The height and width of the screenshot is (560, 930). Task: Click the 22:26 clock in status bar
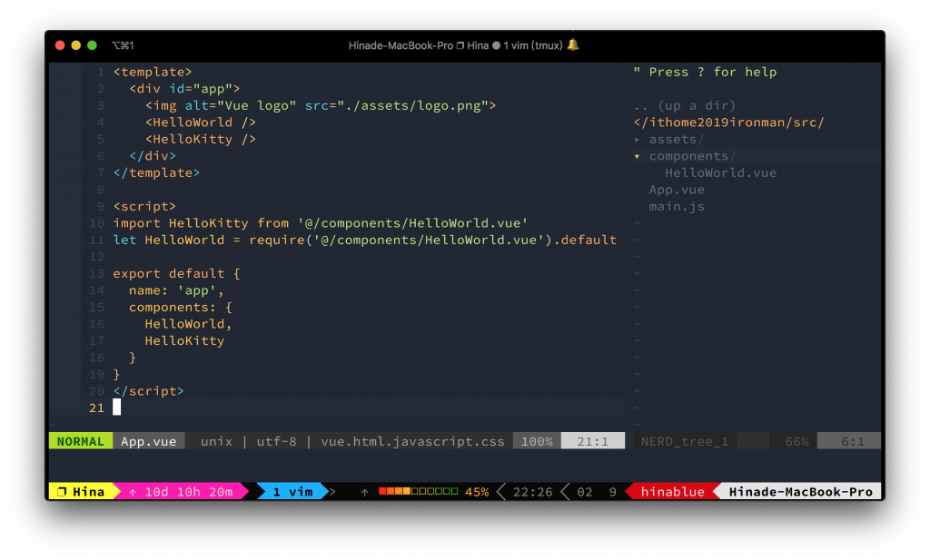[x=532, y=492]
